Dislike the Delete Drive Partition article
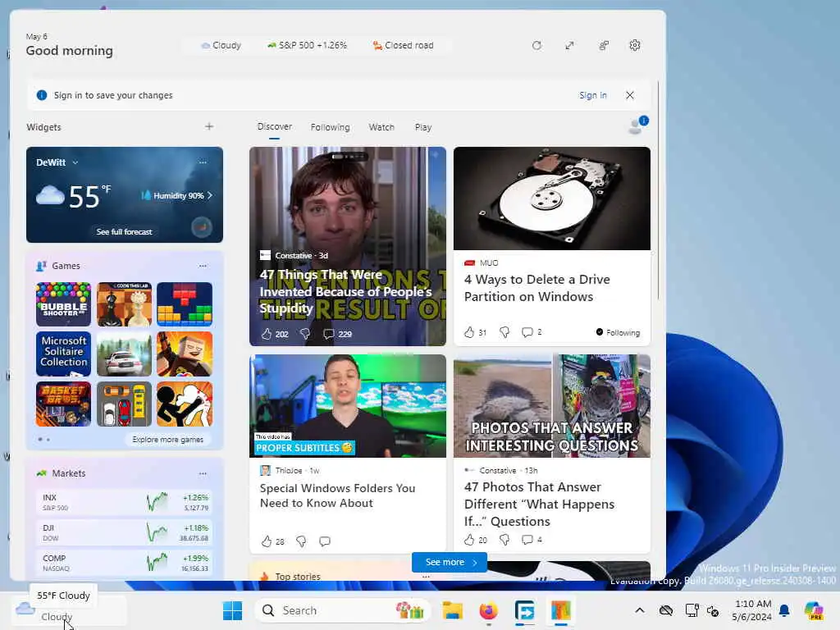This screenshot has width=840, height=630. tap(504, 332)
